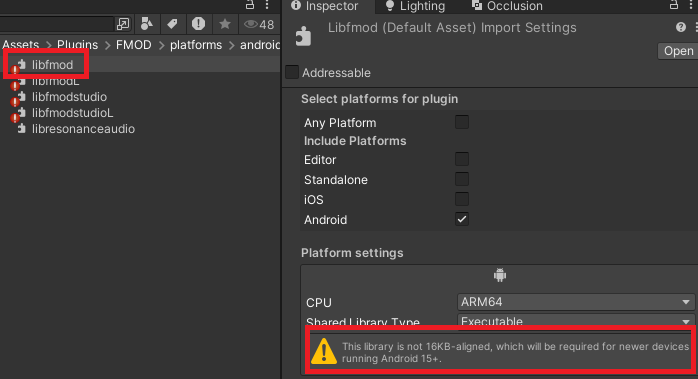Click search-by-label tag icon
698x379 pixels.
(x=172, y=24)
